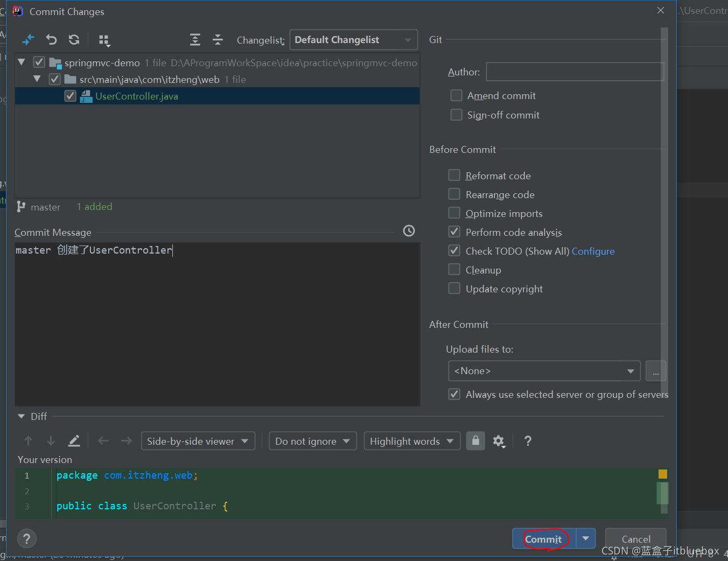Go to next difference down arrow
This screenshot has width=728, height=561.
tap(51, 441)
